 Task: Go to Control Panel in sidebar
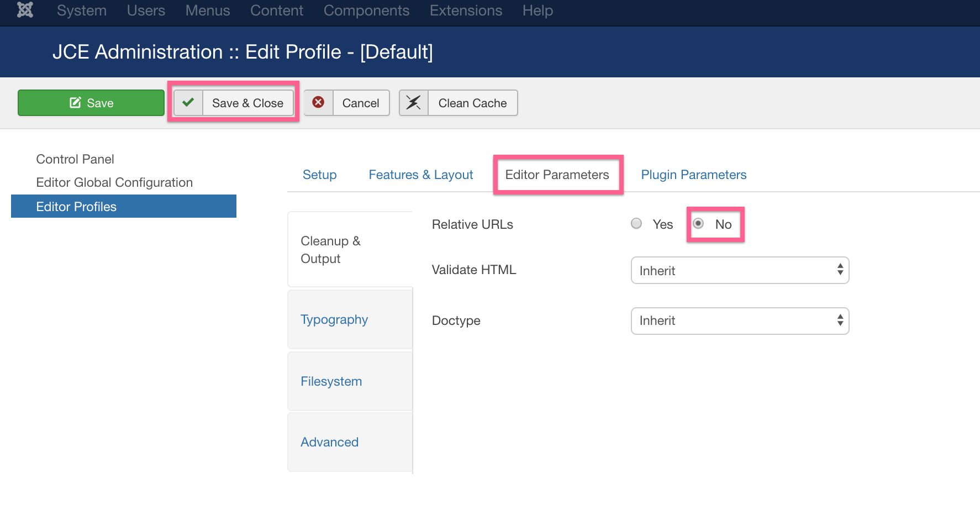75,159
